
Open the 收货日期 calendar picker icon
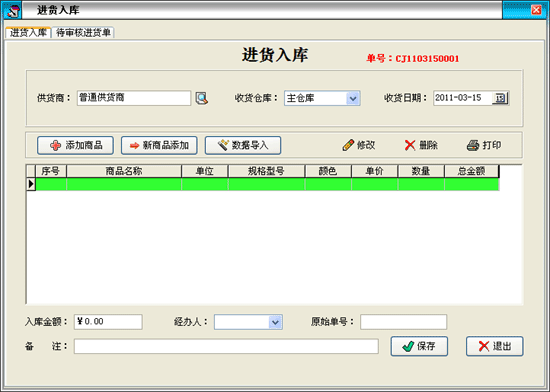point(500,98)
